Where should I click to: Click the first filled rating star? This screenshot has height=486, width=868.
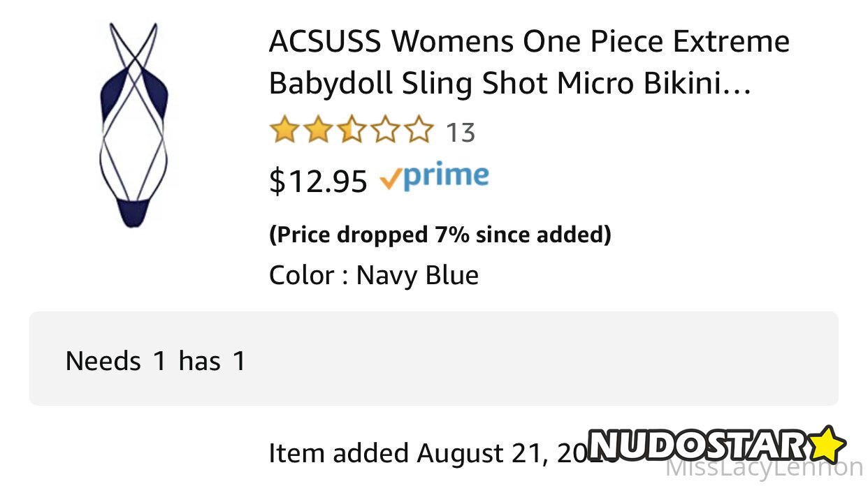click(283, 131)
